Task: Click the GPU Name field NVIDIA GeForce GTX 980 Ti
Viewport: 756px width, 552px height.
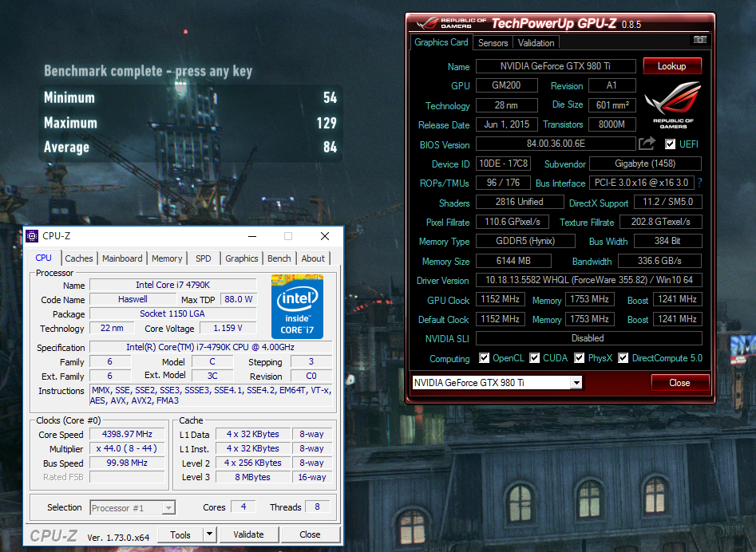Action: 556,66
